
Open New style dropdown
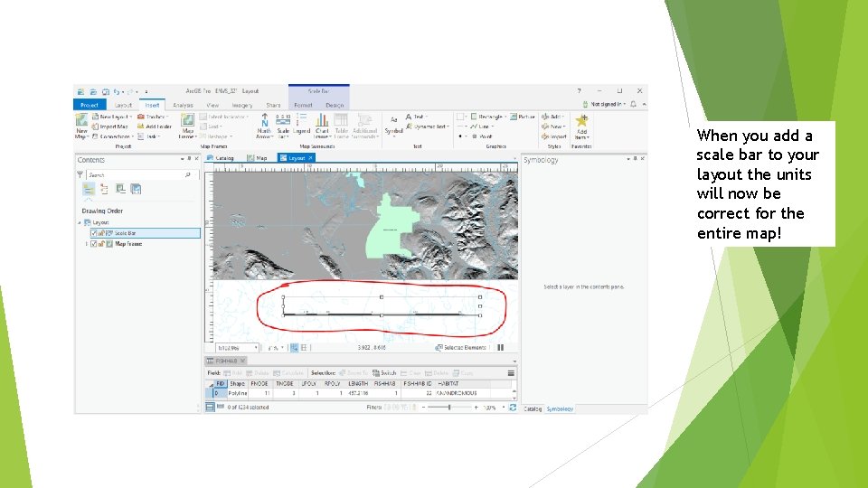pos(553,127)
